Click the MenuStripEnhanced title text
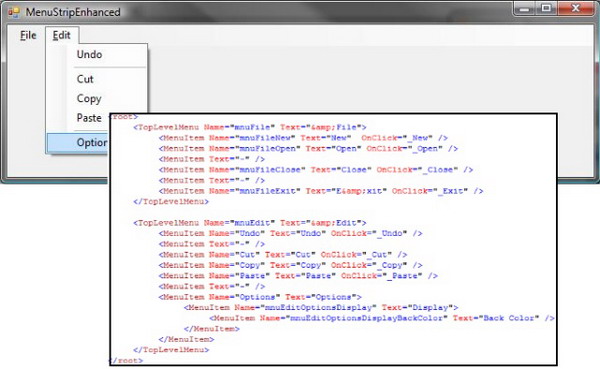This screenshot has height=369, width=600. coord(73,12)
